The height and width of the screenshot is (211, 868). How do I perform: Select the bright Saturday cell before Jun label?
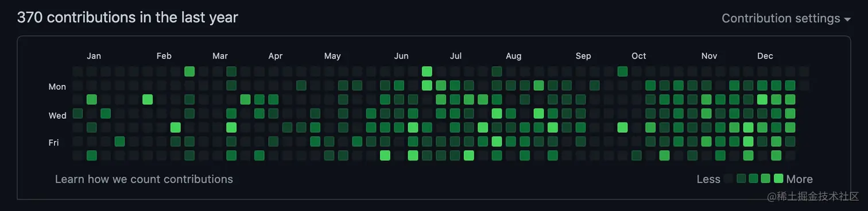[x=385, y=155]
